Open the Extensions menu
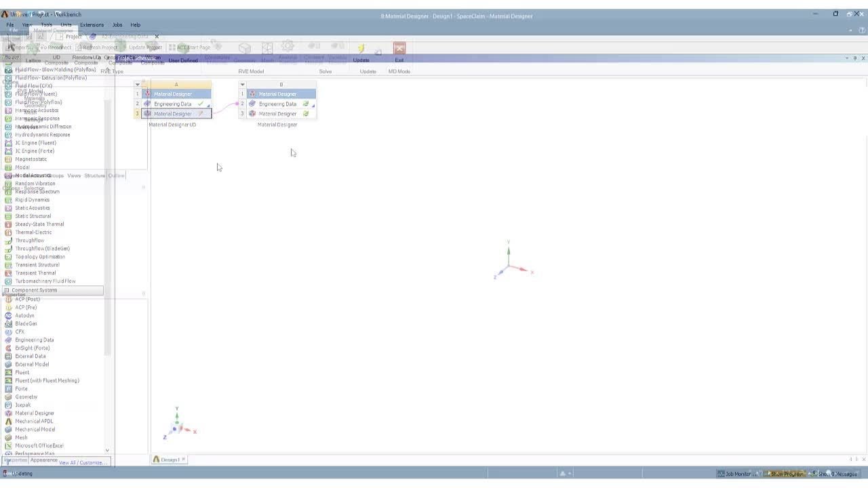Viewport: 868px width, 488px height. [x=92, y=24]
